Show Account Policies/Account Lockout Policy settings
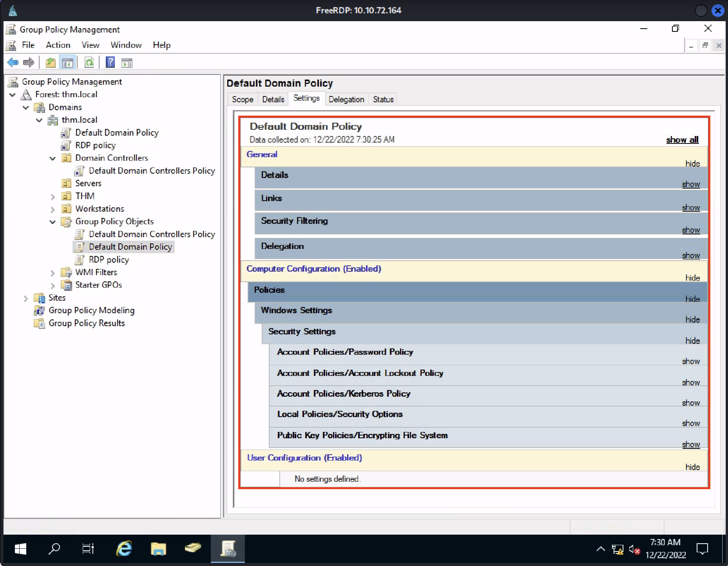Viewport: 728px width, 566px height. tap(691, 383)
